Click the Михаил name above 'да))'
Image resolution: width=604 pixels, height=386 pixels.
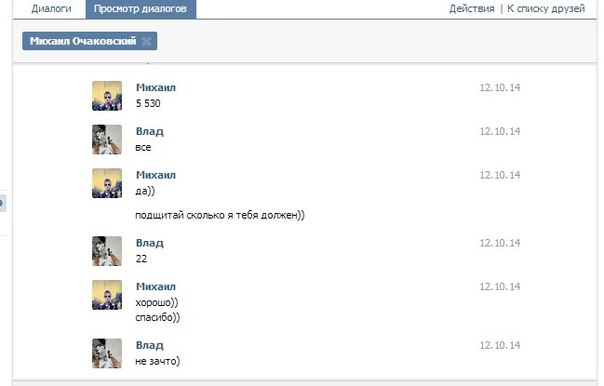click(156, 175)
